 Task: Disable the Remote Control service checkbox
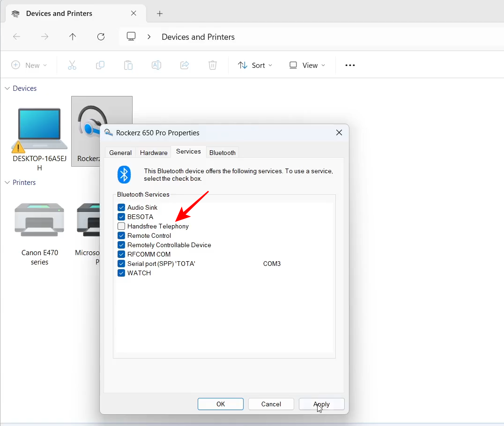121,235
